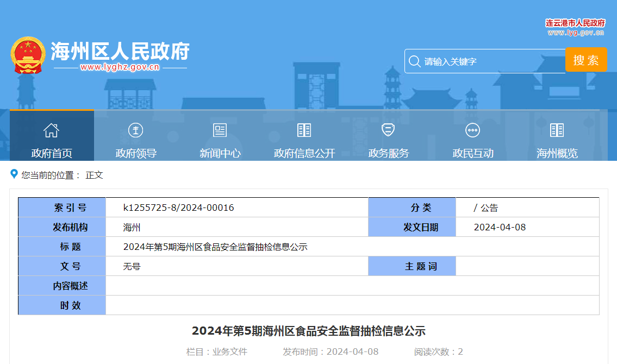Click the 内容概述 header cell

(62, 286)
